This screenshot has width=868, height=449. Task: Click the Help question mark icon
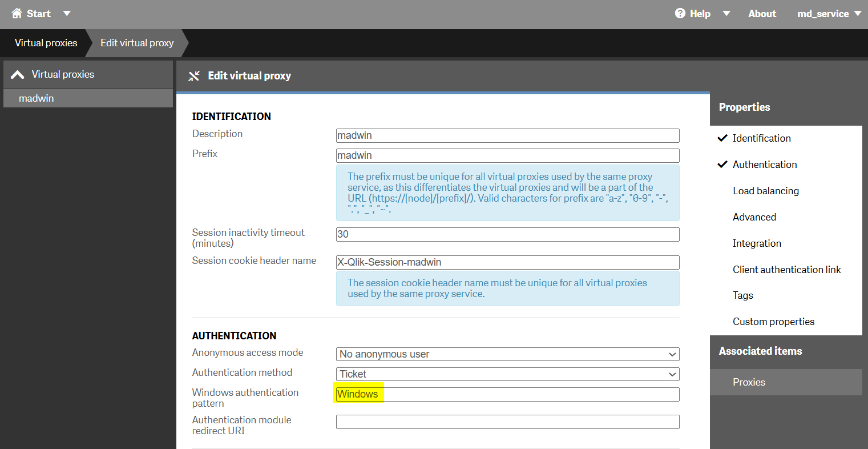[x=680, y=13]
